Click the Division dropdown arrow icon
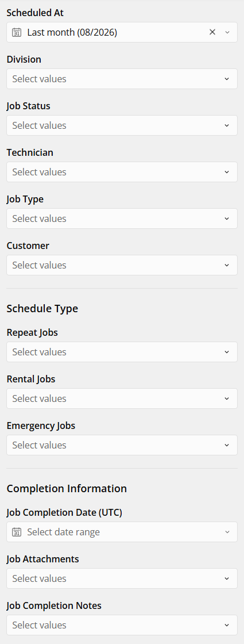Image resolution: width=244 pixels, height=644 pixels. (227, 79)
